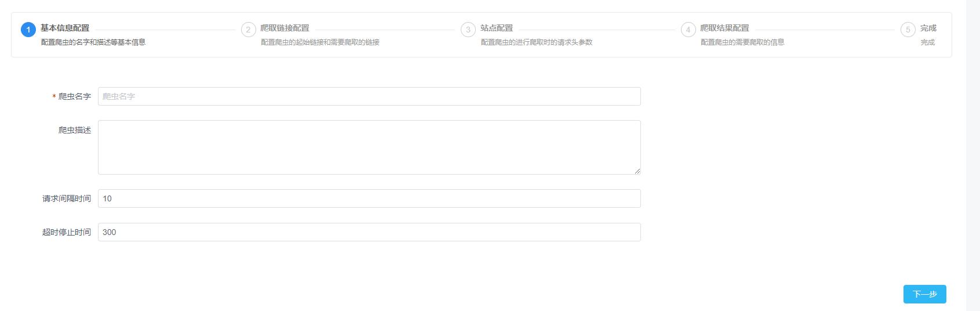The image size is (980, 311).
Task: Select the 爬取链接配置 step title
Action: point(285,28)
